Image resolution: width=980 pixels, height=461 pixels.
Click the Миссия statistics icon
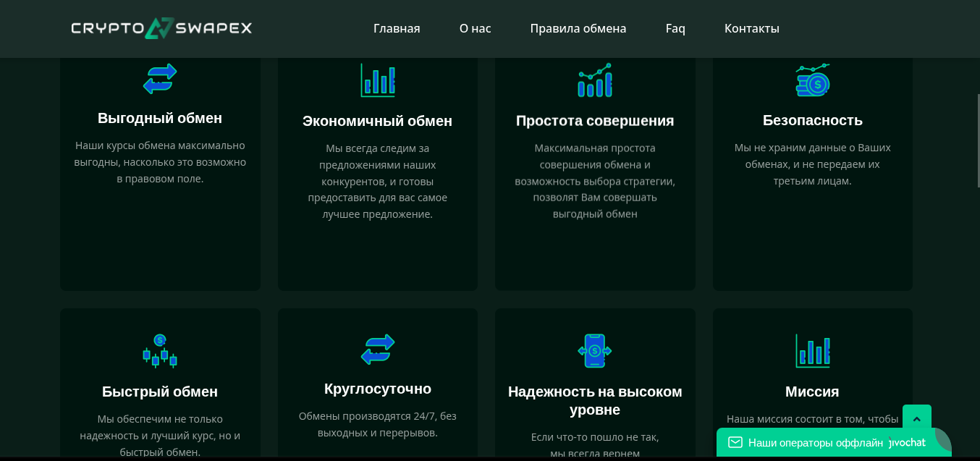(x=812, y=350)
